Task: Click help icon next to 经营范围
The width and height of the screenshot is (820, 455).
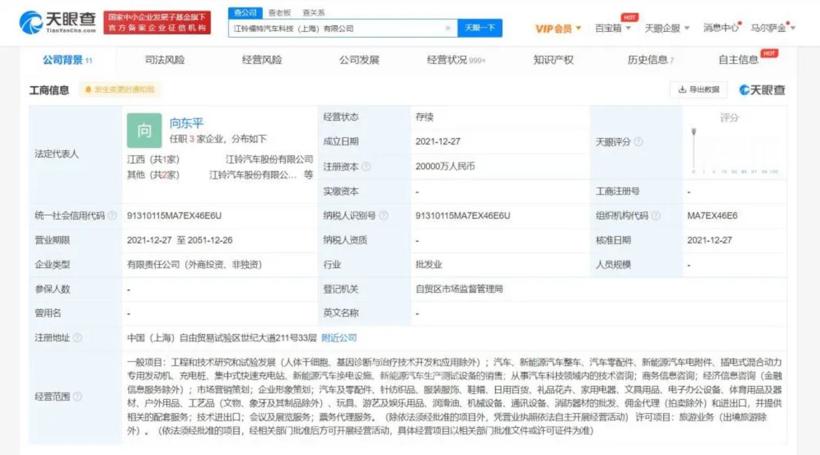Action: 78,397
